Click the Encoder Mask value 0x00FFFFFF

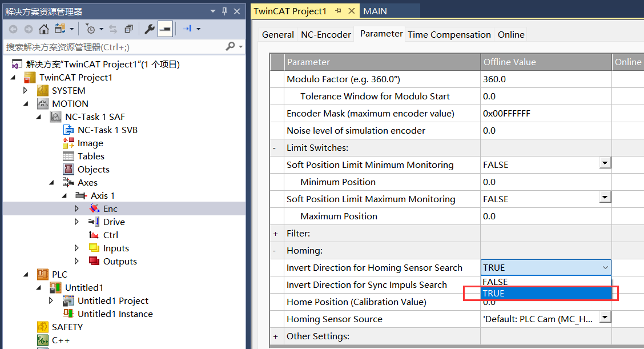click(x=507, y=114)
